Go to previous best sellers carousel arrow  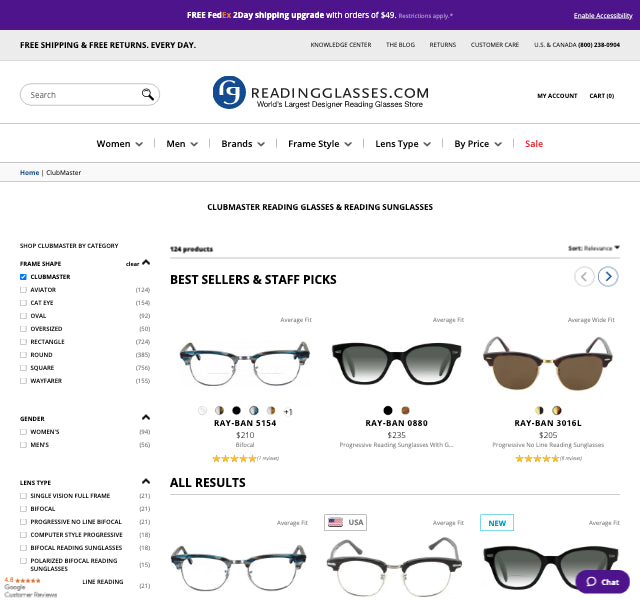tap(585, 277)
